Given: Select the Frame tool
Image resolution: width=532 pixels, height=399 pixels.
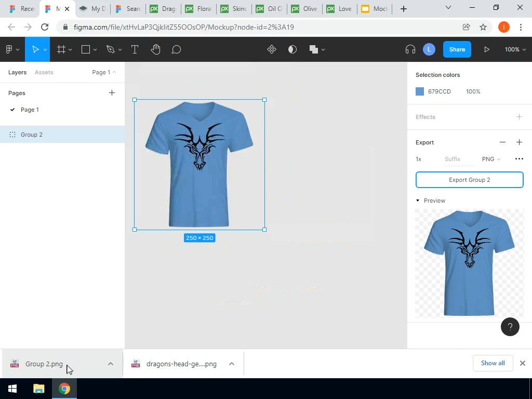Looking at the screenshot, I should click(61, 49).
